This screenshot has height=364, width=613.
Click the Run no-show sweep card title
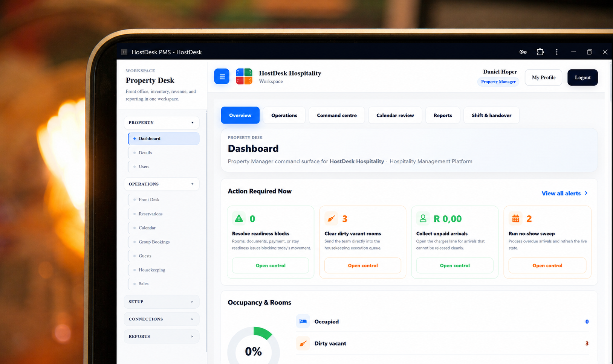tap(532, 234)
